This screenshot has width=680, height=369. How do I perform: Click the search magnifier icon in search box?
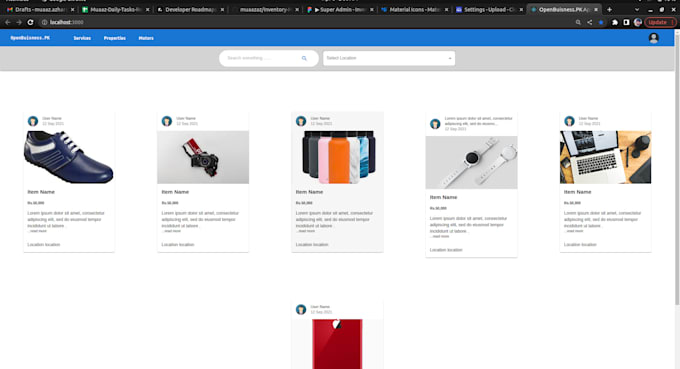(x=304, y=58)
